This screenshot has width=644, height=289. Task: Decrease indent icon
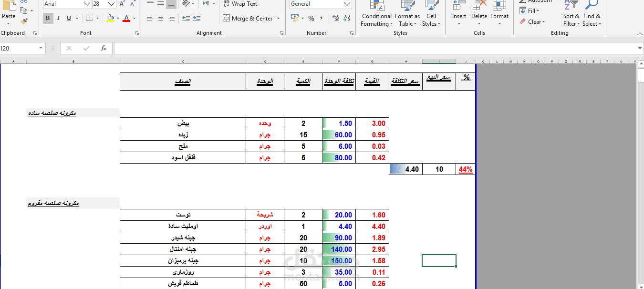click(186, 19)
